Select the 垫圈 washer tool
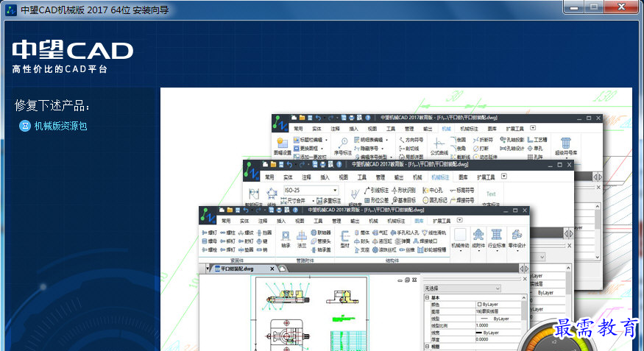 tap(246, 249)
